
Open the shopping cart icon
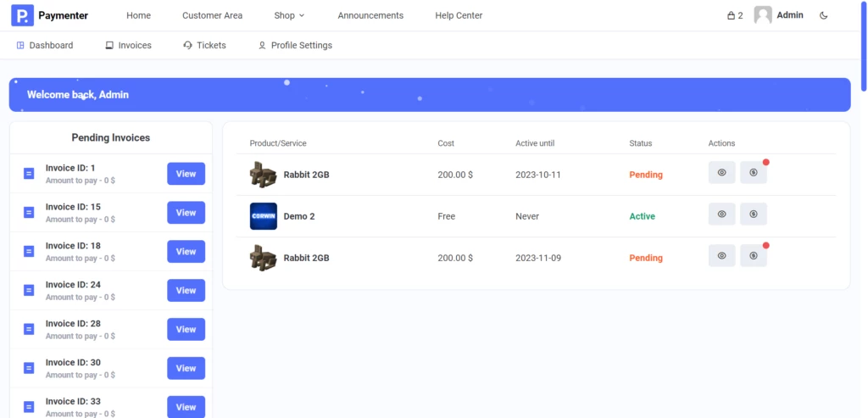click(x=732, y=15)
